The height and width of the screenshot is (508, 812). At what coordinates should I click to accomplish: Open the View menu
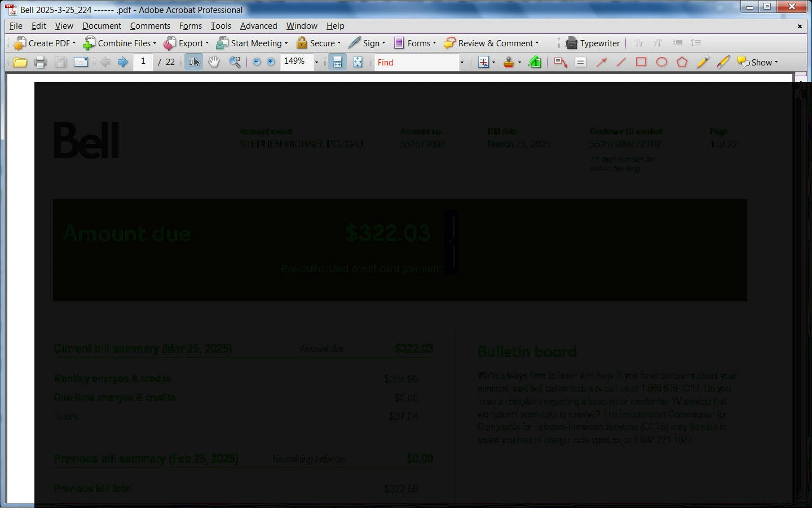coord(64,26)
